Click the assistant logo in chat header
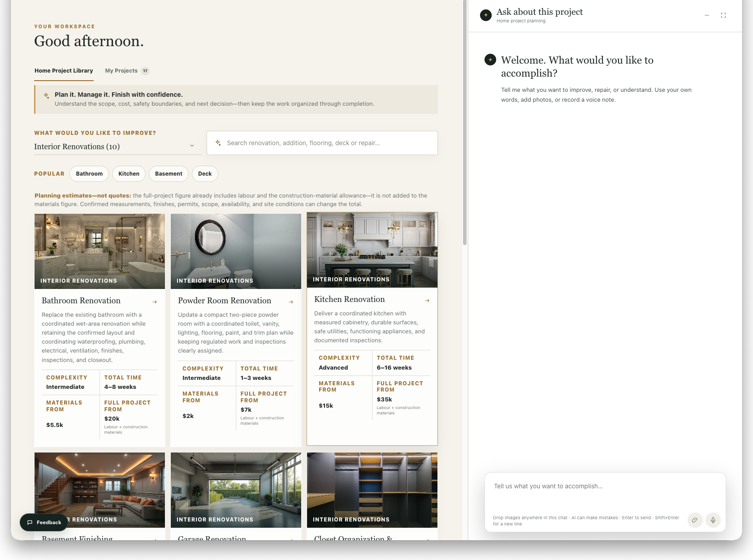The width and height of the screenshot is (753, 560). point(486,15)
